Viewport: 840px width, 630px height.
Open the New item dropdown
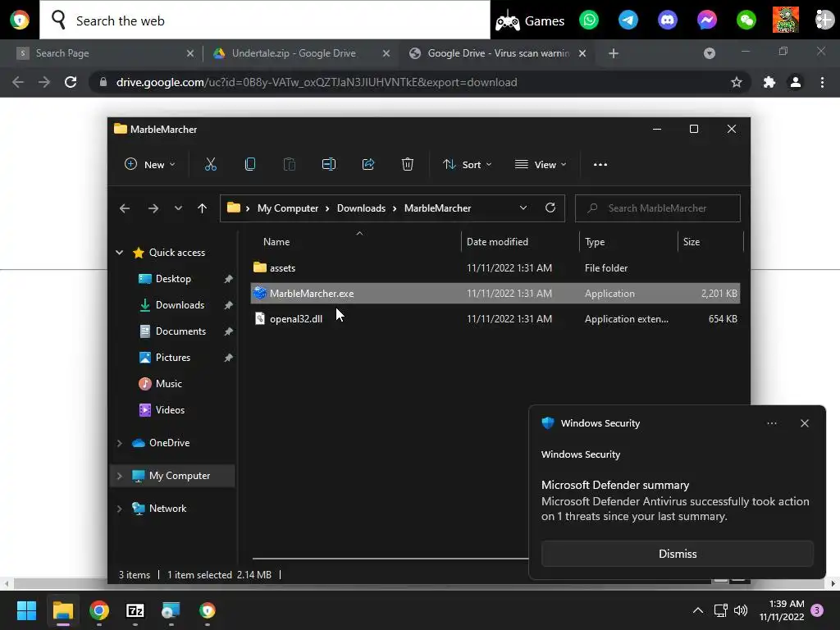pos(149,164)
